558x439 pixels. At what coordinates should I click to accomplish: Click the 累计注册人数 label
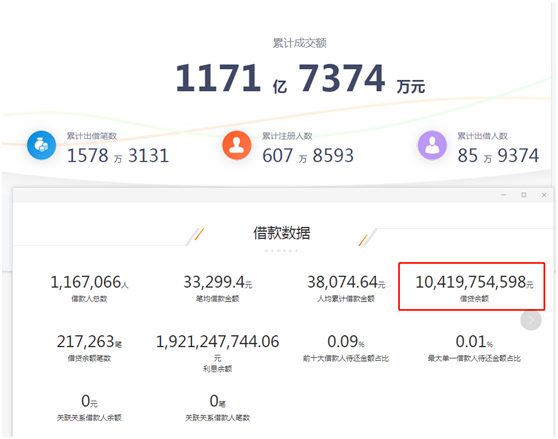[287, 136]
